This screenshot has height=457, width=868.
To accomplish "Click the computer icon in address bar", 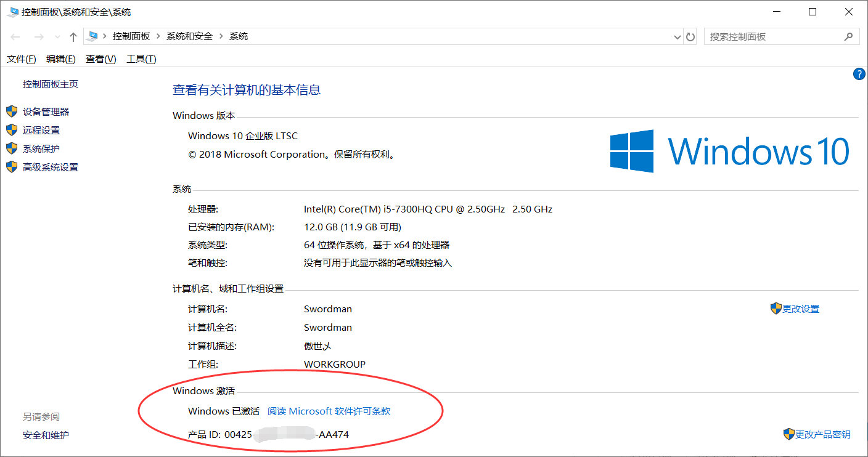I will (x=93, y=36).
